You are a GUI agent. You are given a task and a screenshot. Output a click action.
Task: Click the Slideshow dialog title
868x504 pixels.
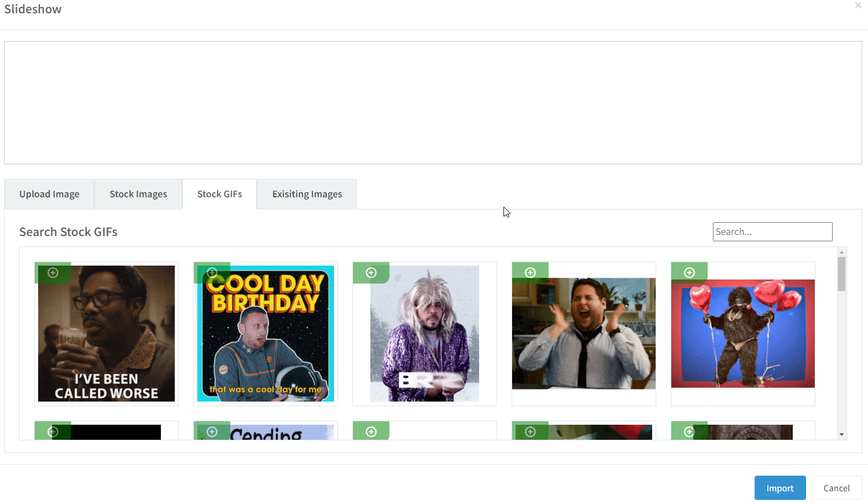click(33, 9)
